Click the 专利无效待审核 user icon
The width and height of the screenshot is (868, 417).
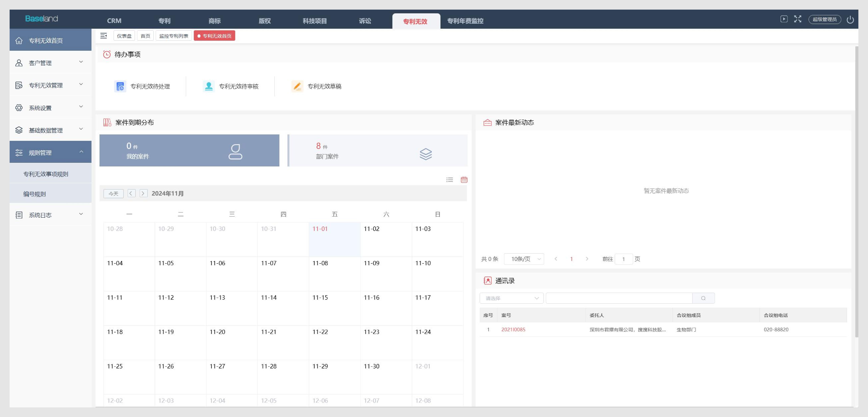pos(209,86)
